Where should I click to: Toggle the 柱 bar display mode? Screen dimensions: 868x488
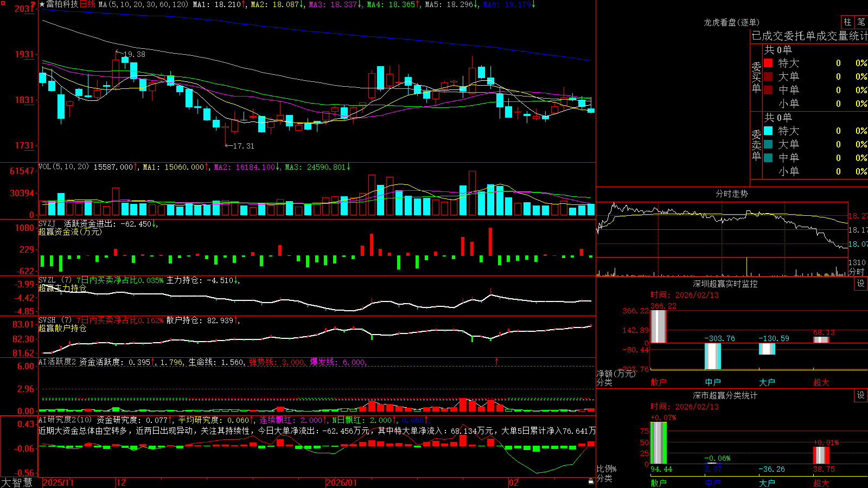point(847,22)
